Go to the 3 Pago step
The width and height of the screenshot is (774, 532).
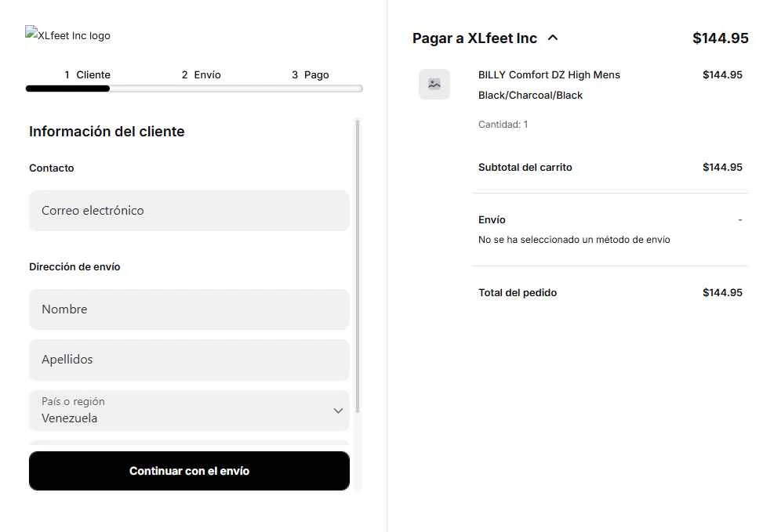(x=310, y=74)
